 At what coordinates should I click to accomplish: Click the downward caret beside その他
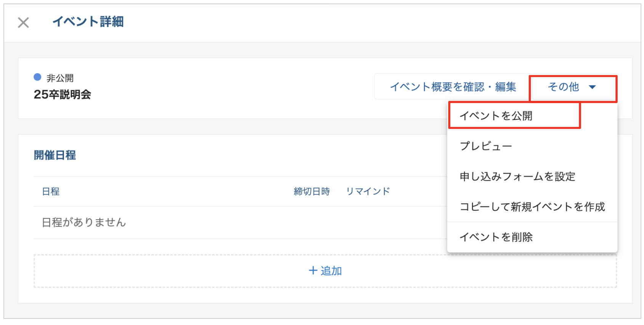pyautogui.click(x=592, y=87)
